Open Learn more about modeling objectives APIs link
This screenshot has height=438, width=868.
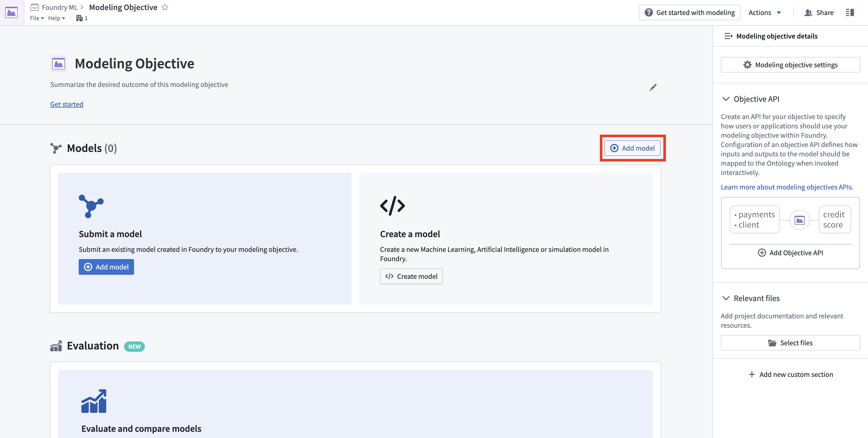click(787, 187)
